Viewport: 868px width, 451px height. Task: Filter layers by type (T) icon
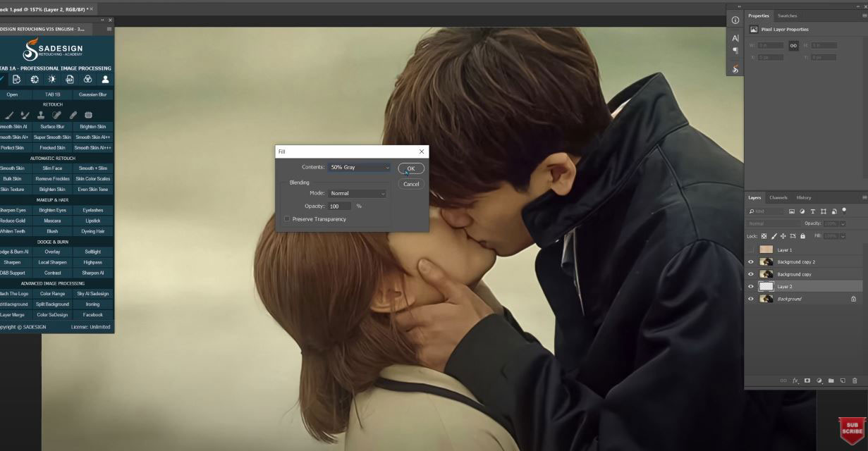tap(813, 211)
